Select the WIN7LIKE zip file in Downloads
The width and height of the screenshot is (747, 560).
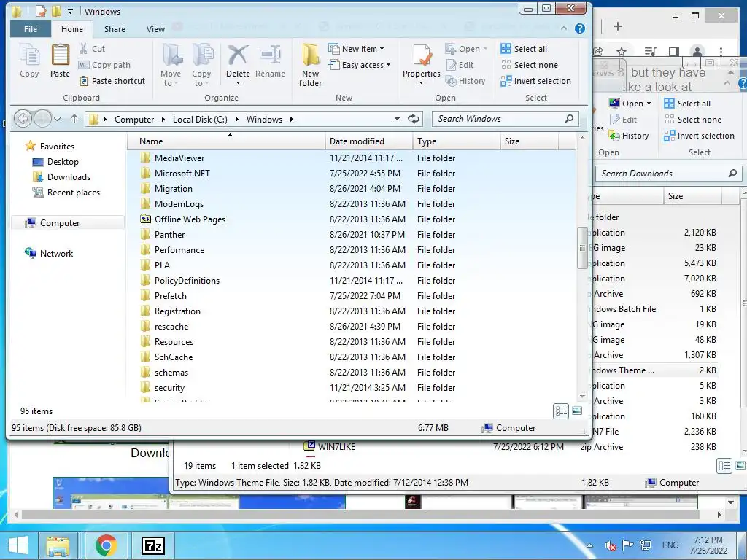pyautogui.click(x=329, y=447)
